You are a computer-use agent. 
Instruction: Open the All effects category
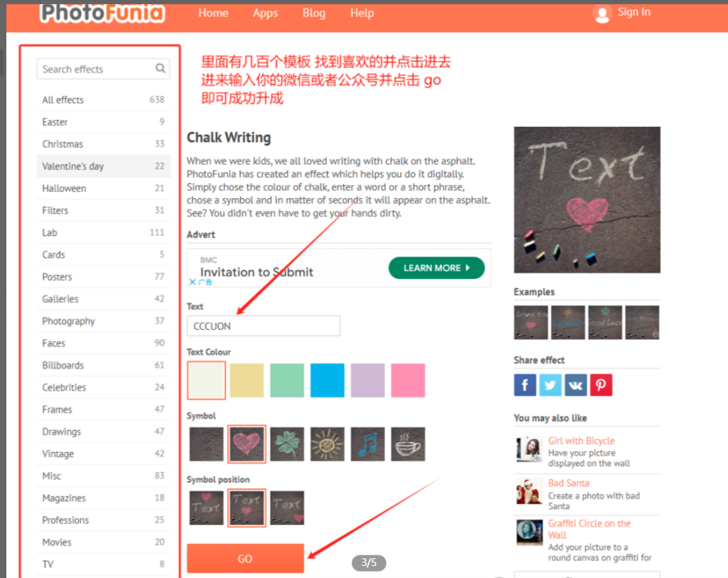point(104,99)
